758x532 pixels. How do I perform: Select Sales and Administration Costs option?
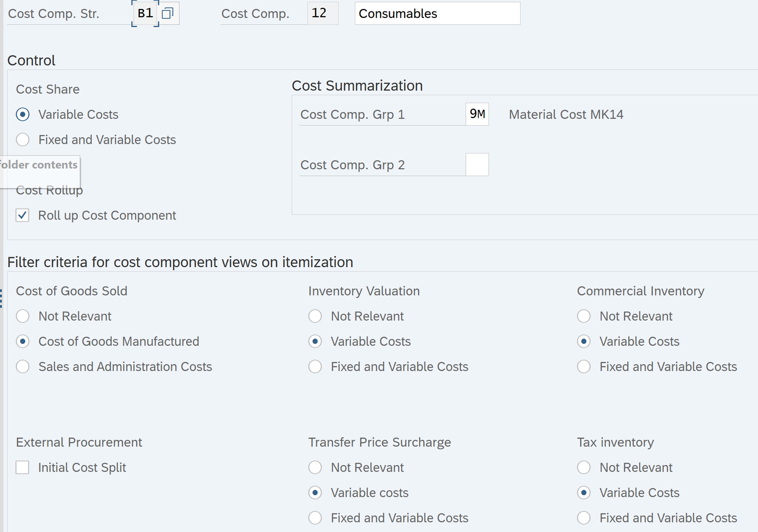[x=23, y=367]
